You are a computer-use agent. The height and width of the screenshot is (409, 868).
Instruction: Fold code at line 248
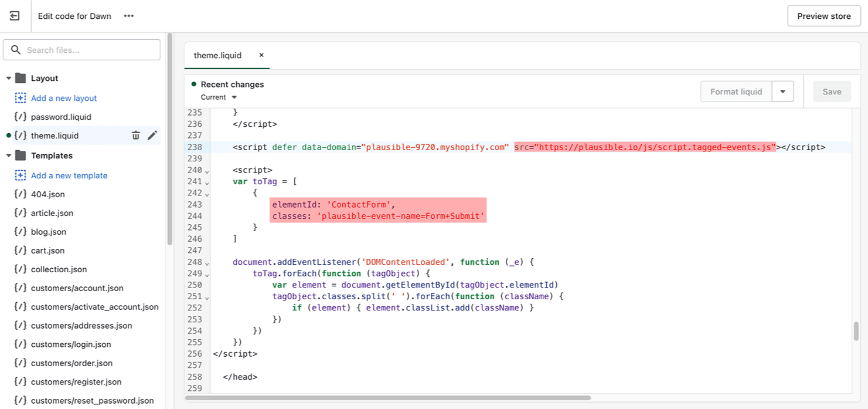coord(207,263)
